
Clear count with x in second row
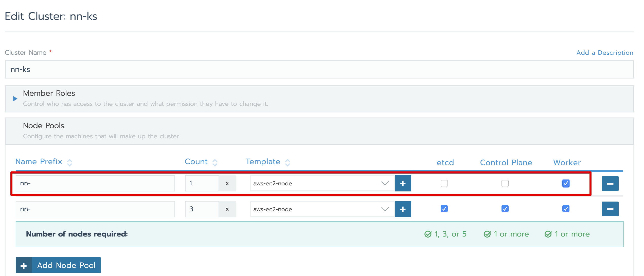[x=227, y=209]
